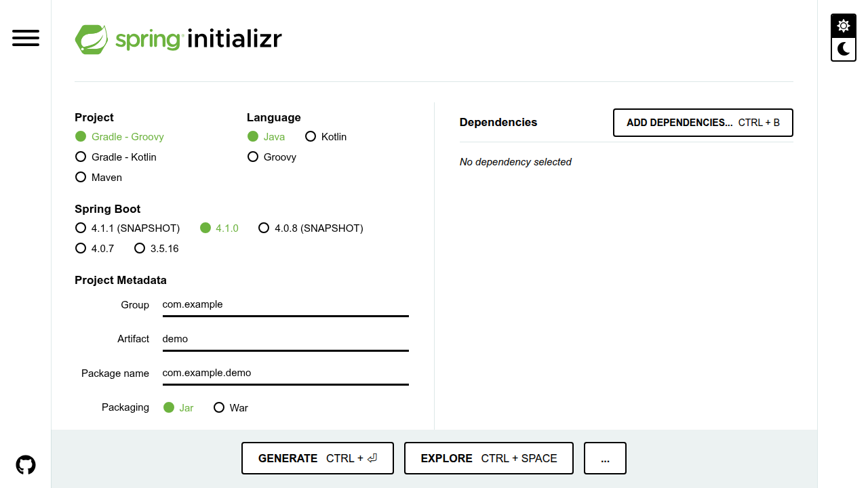Image resolution: width=868 pixels, height=488 pixels.
Task: Click the Package name input field
Action: [285, 373]
